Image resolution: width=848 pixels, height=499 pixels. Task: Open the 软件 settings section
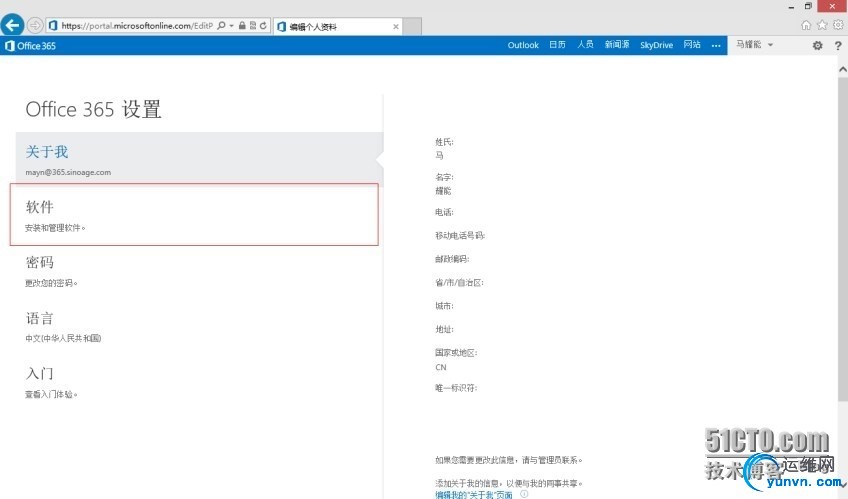[194, 215]
